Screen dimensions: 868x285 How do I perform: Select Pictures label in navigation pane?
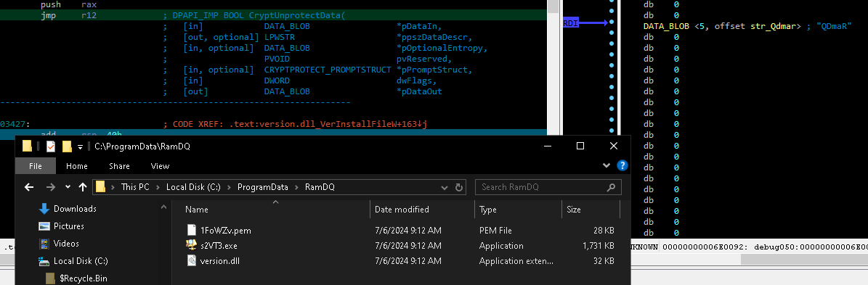[x=69, y=226]
